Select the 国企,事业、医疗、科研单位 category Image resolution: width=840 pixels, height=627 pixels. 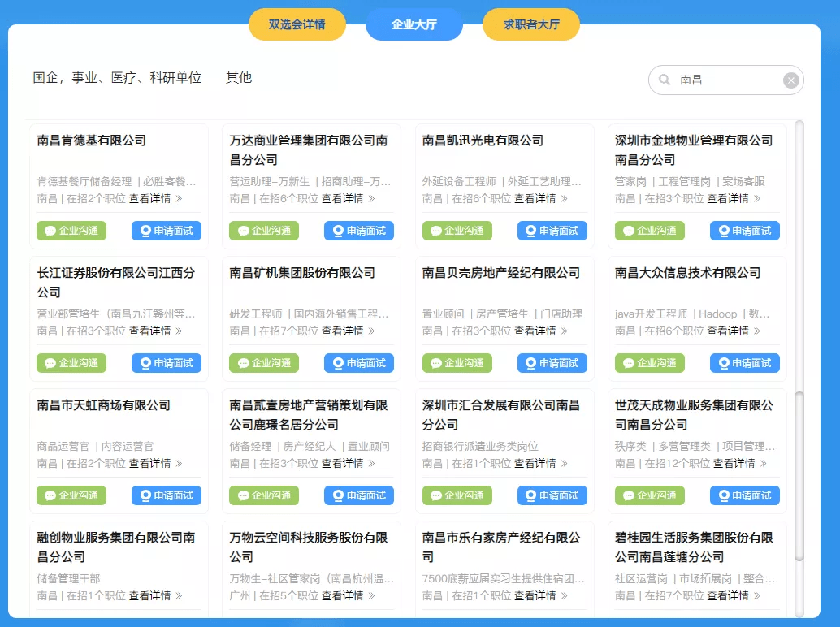point(117,78)
